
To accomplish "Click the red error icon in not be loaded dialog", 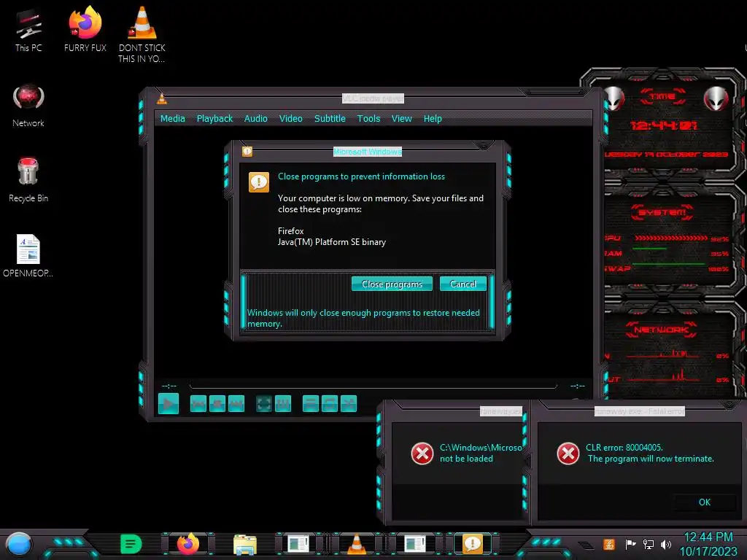I will tap(422, 453).
